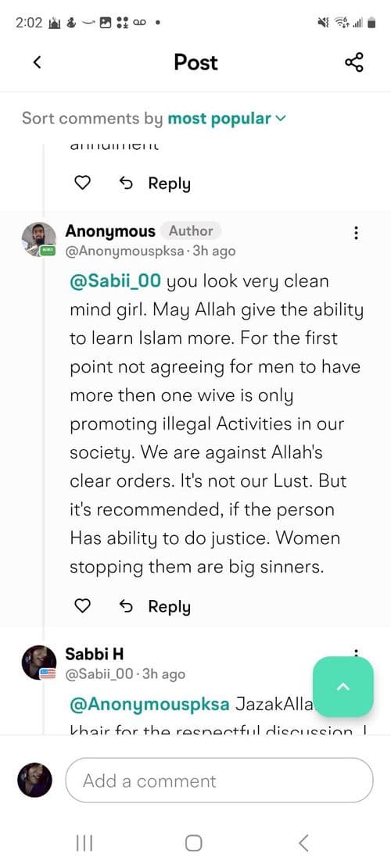Viewport: 391px width, 868px height.
Task: Tap the back arrow beside Post title
Action: click(x=37, y=63)
